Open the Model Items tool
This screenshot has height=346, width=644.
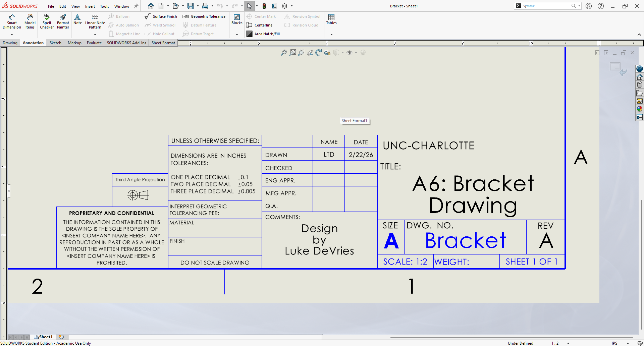point(30,22)
